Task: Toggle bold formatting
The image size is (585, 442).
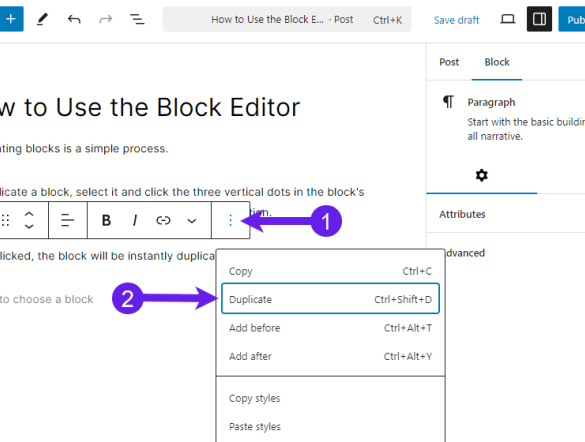Action: 106,220
